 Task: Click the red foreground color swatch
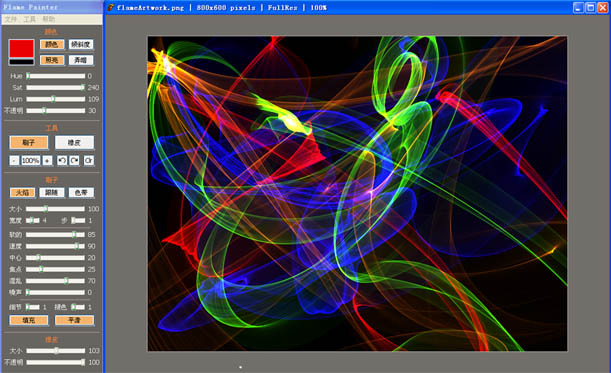click(21, 49)
